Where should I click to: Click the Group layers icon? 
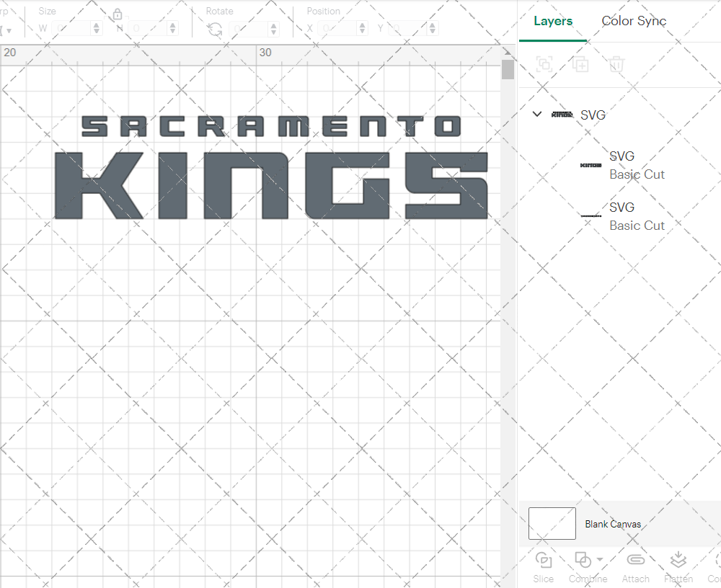click(x=544, y=64)
